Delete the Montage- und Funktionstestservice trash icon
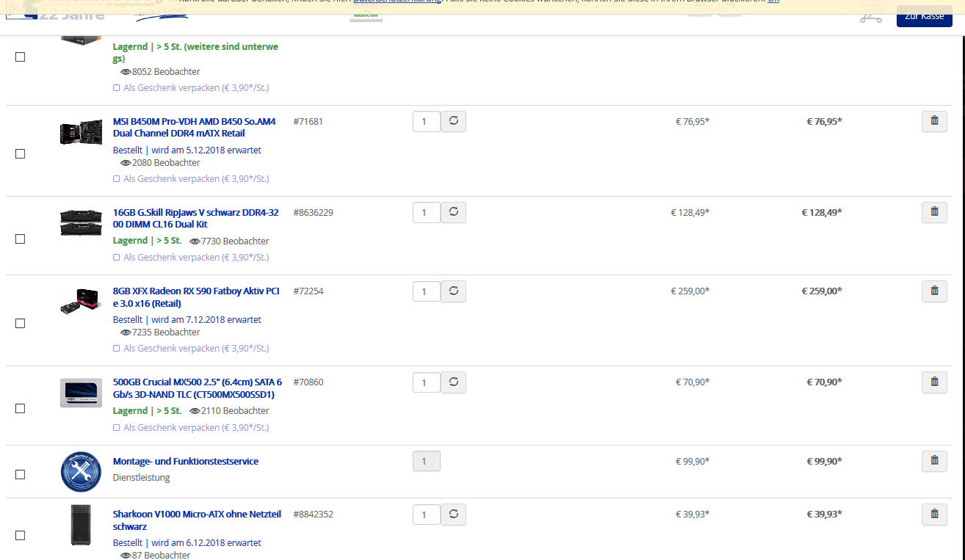This screenshot has width=965, height=560. point(934,461)
